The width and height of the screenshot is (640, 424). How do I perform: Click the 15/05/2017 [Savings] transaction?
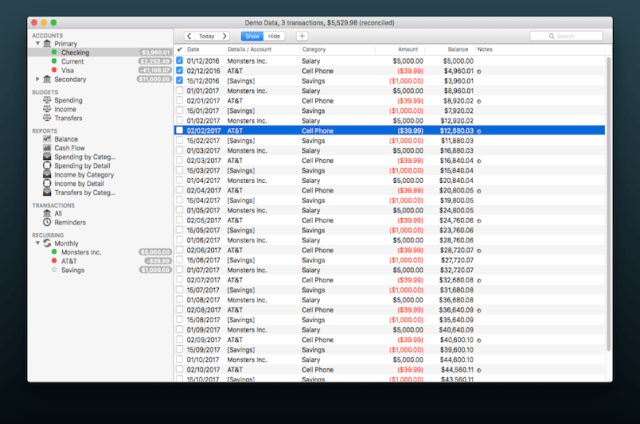tap(389, 230)
